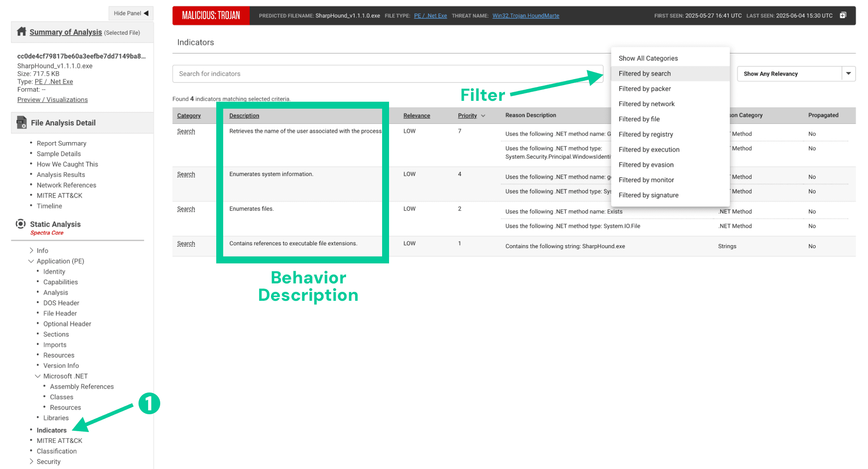Click Search category link for Enumerates files
Screen dimensions: 868x469
tap(186, 209)
